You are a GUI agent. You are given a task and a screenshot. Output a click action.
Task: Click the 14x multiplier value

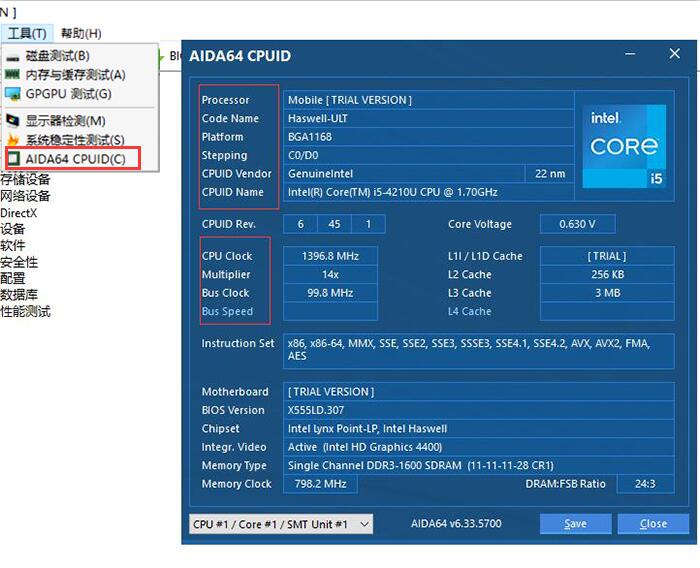coord(330,275)
